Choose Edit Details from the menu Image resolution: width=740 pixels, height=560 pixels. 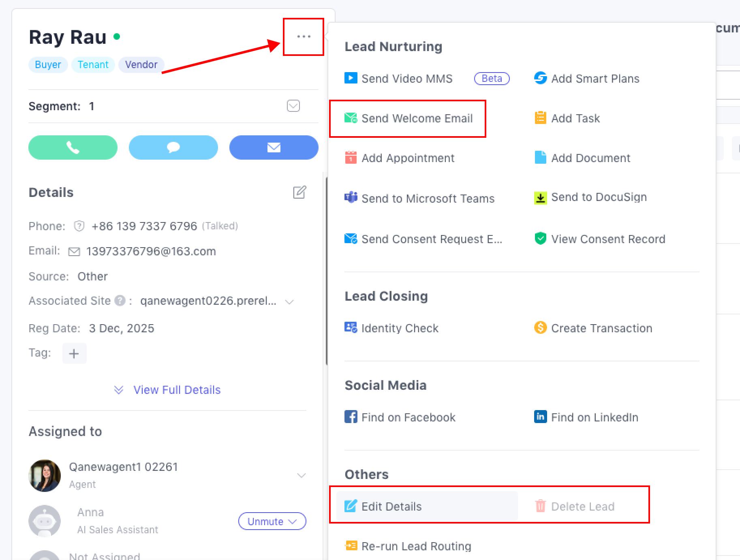391,507
